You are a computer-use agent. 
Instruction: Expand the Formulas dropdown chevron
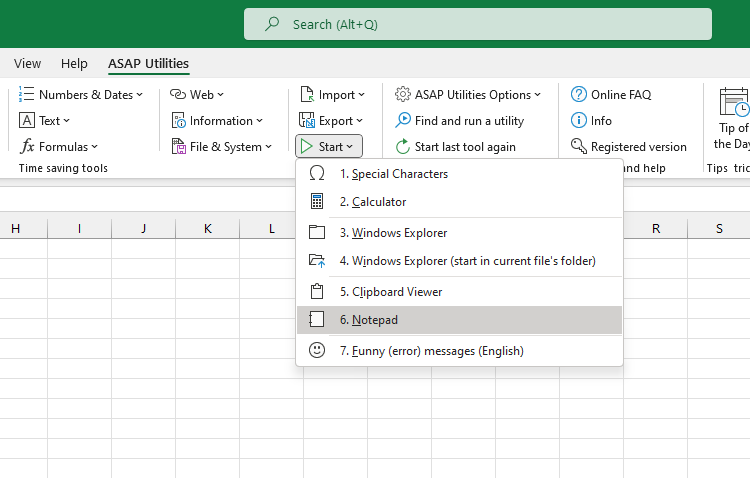95,147
